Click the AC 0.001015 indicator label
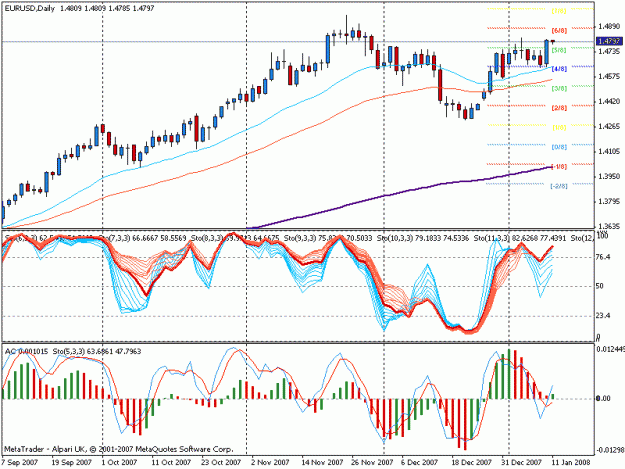625x469 pixels. [26, 351]
